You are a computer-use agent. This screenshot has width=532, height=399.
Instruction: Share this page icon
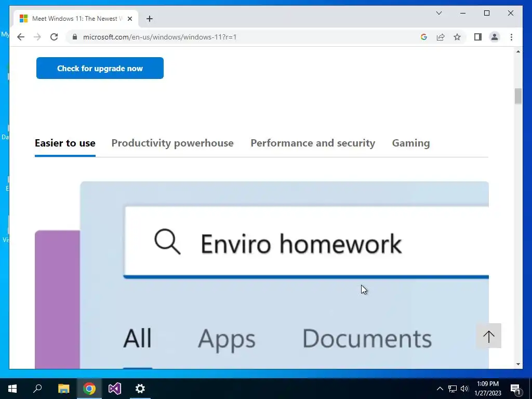click(441, 37)
